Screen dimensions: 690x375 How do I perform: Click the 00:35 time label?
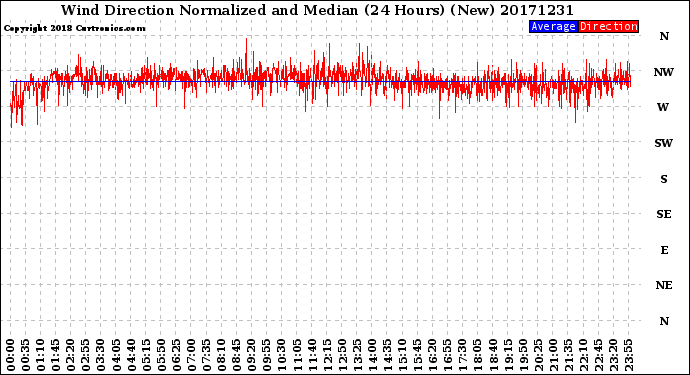click(26, 355)
